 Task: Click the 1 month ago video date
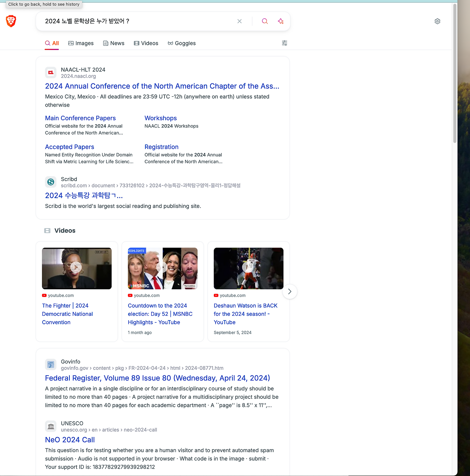tap(140, 333)
